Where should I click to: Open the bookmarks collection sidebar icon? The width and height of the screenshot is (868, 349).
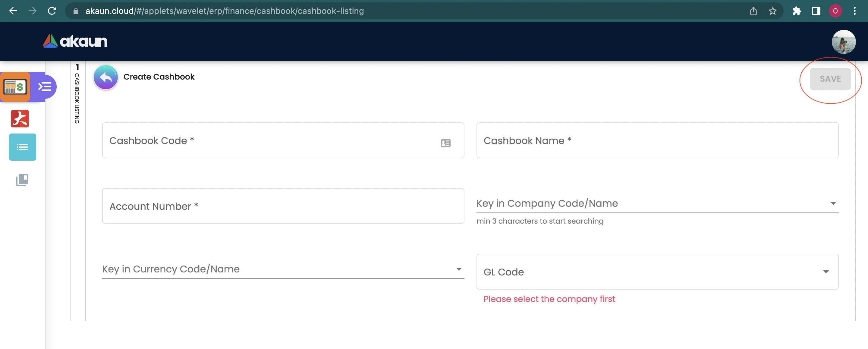[22, 180]
